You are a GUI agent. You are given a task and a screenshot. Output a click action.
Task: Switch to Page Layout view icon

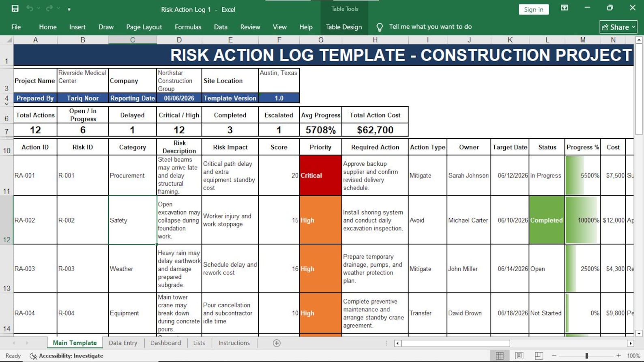[x=519, y=356]
